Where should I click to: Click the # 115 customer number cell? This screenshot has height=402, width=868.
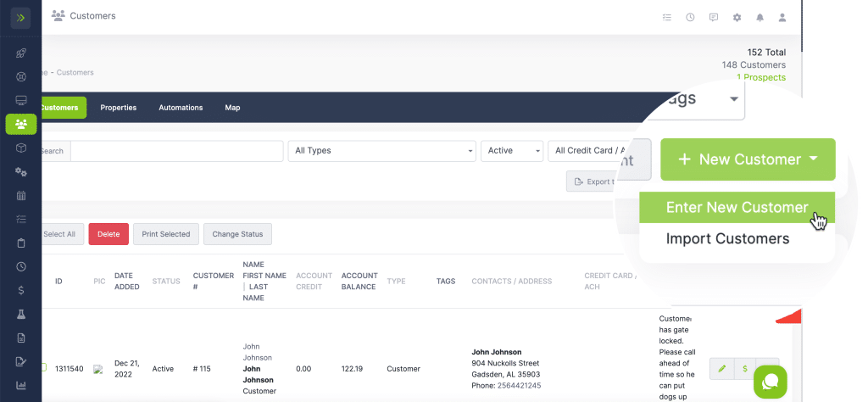(202, 369)
